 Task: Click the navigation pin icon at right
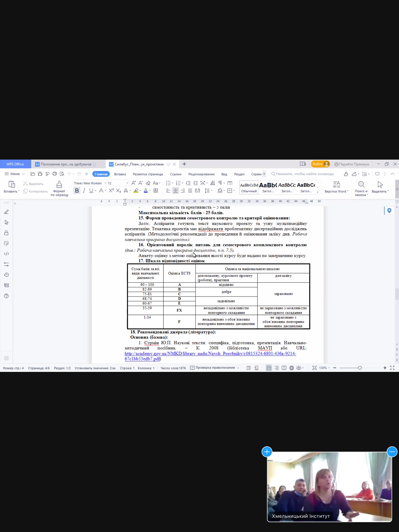(x=389, y=211)
